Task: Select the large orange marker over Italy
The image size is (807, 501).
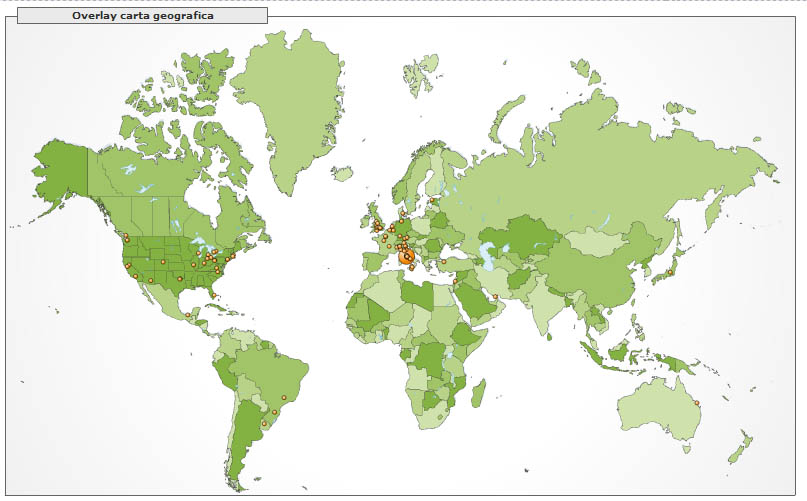Action: pyautogui.click(x=407, y=257)
